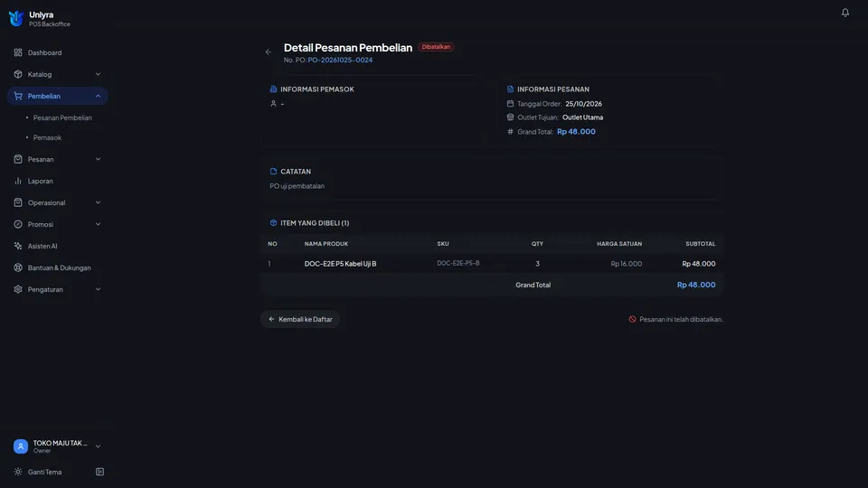Open the notifications bell
Image resolution: width=868 pixels, height=488 pixels.
pyautogui.click(x=844, y=12)
